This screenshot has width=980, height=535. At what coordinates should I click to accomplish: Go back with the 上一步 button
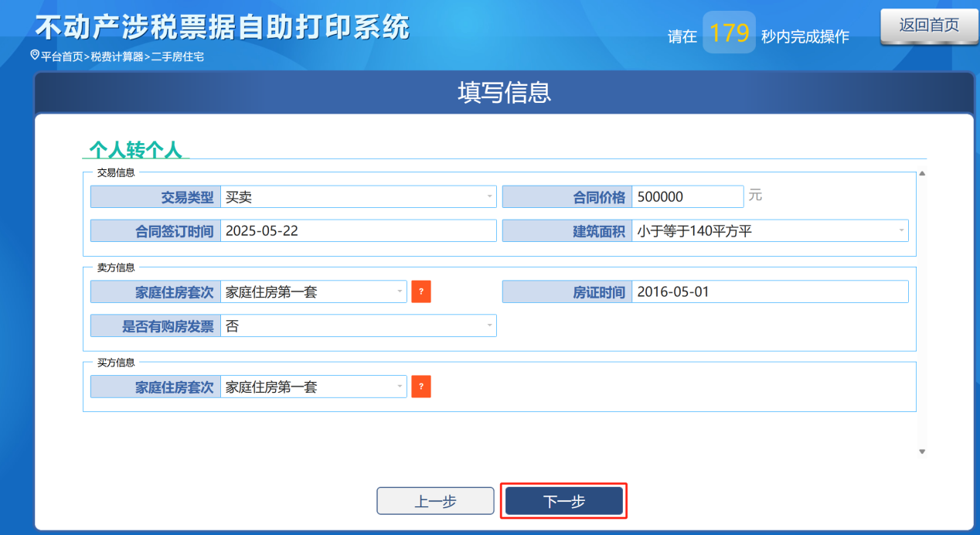coord(435,501)
